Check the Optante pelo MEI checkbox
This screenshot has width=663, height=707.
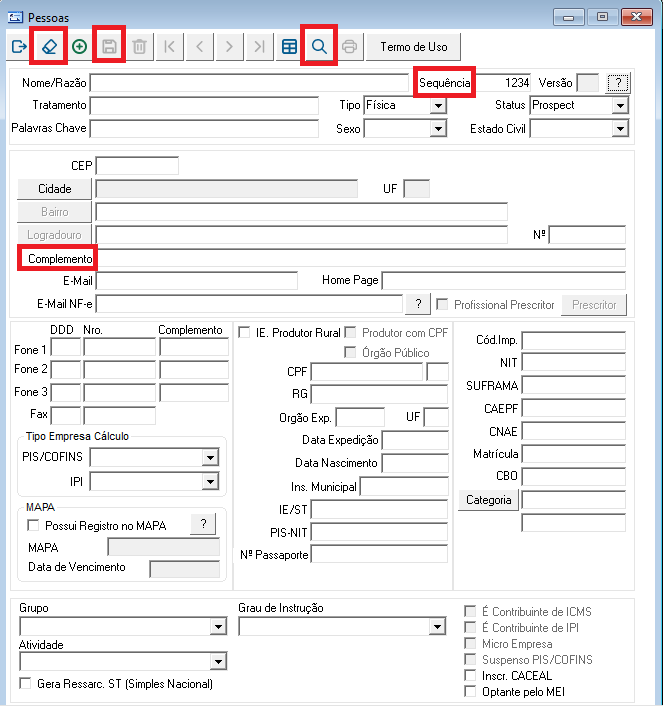point(470,691)
